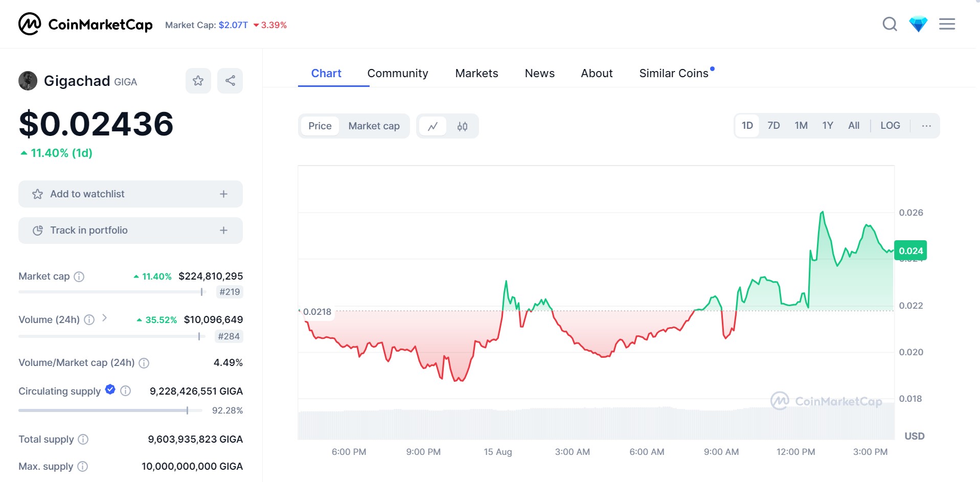Toggle chart to Market cap view

click(x=374, y=126)
